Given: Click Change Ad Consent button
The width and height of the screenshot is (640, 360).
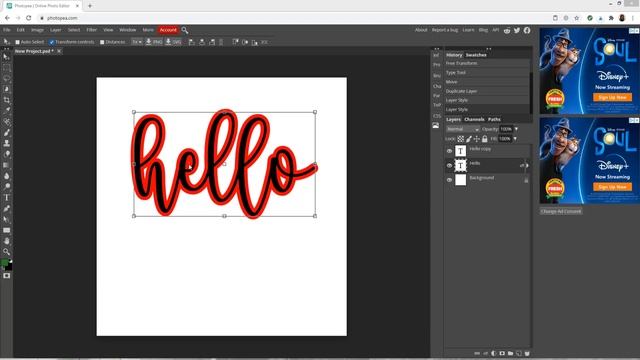Looking at the screenshot, I should 561,211.
